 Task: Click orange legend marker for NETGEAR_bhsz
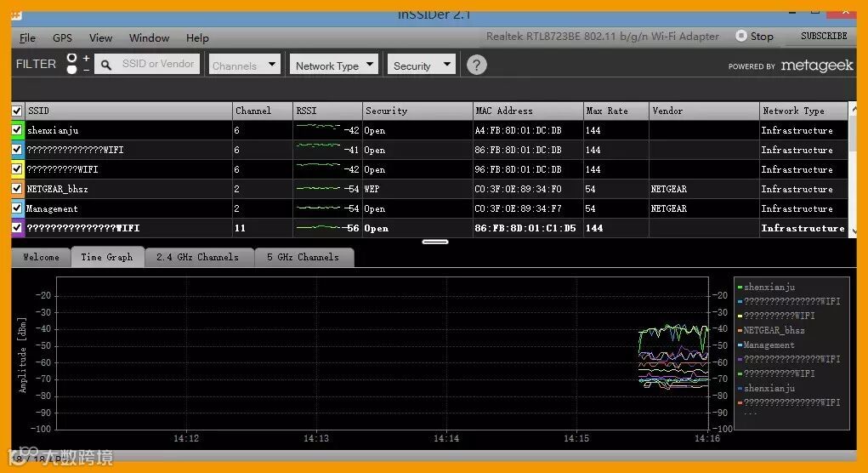click(740, 331)
